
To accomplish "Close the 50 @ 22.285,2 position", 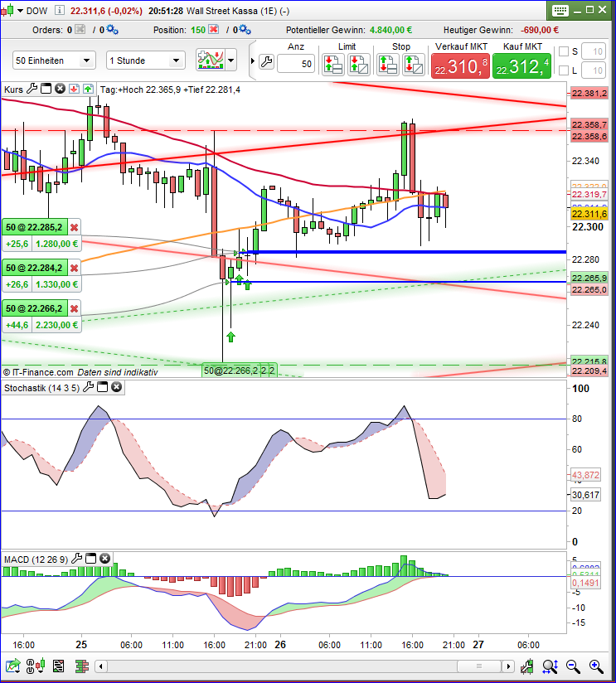I will (75, 227).
